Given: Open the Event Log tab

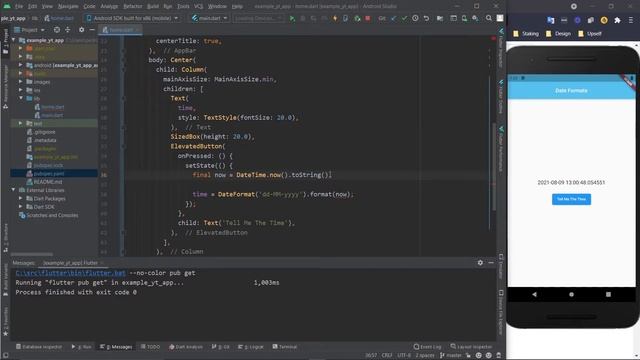Looking at the screenshot, I should (427, 347).
